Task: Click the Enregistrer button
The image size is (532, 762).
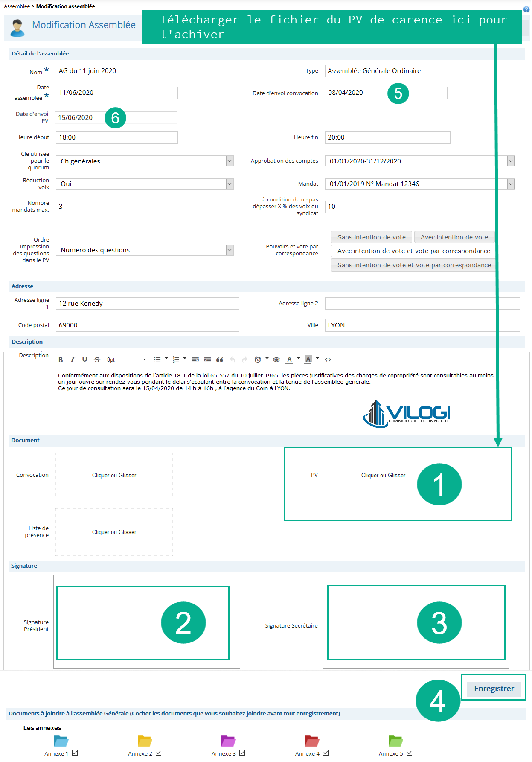Action: click(494, 689)
